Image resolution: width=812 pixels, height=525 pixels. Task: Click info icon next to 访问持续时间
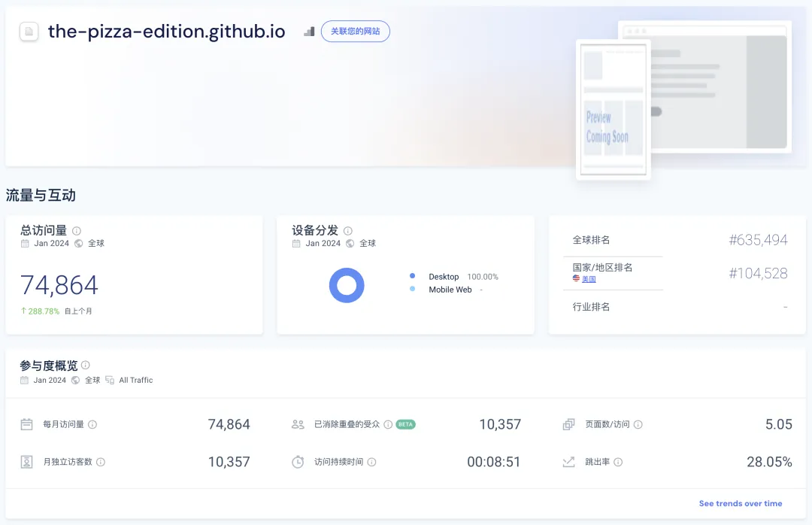tap(371, 462)
